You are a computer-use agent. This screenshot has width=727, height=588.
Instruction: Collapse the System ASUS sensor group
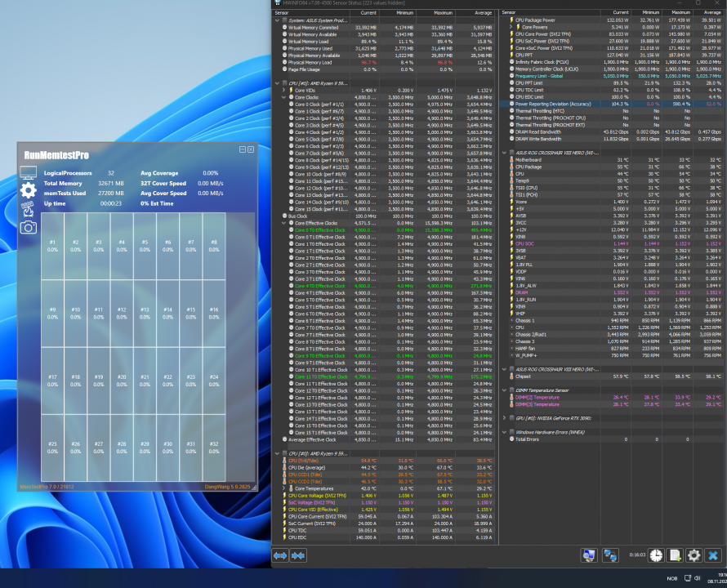click(276, 20)
